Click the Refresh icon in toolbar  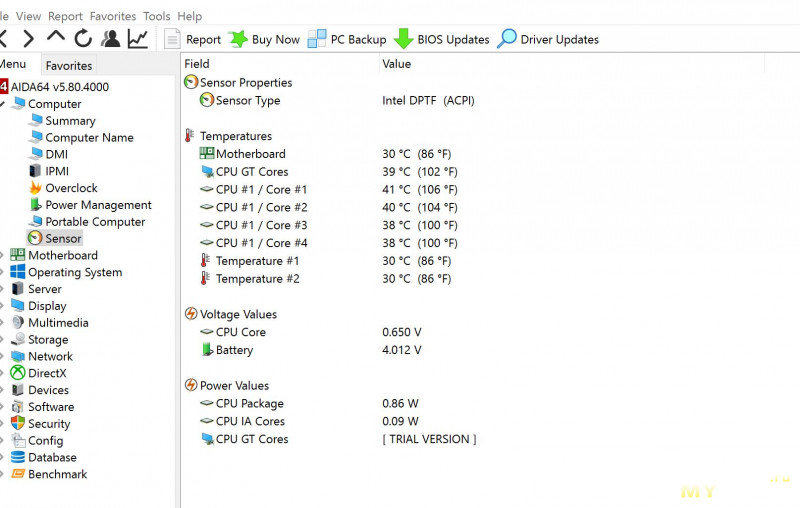pos(83,39)
